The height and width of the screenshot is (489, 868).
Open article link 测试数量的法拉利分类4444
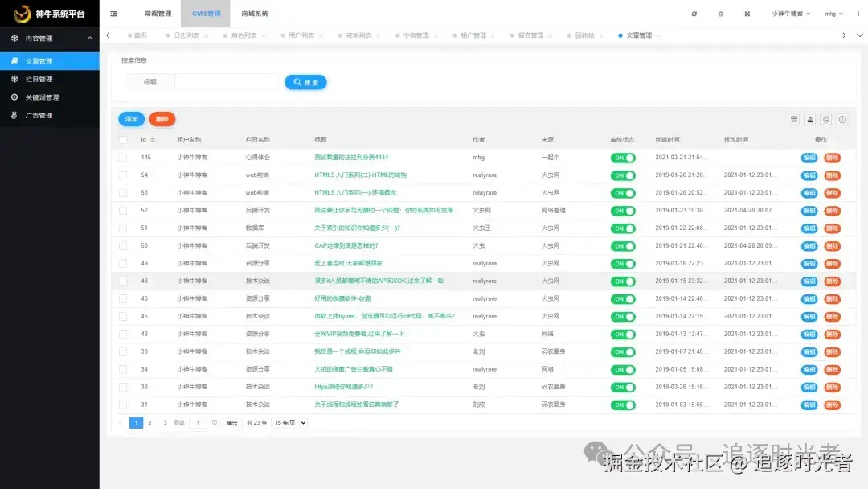pos(351,158)
